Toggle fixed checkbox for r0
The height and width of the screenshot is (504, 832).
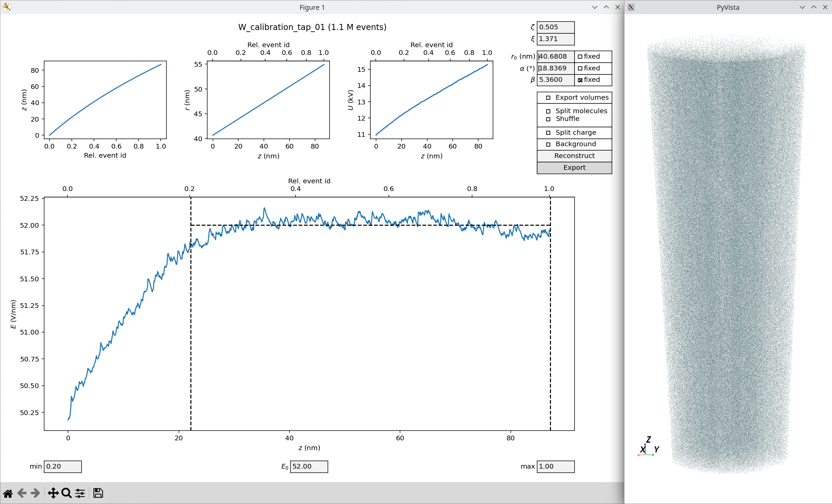[x=580, y=57]
